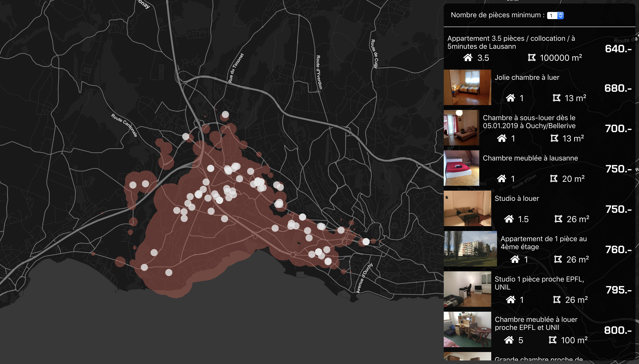The width and height of the screenshot is (639, 364).
Task: Click house icon showing 3.5 rooms
Action: tap(468, 57)
